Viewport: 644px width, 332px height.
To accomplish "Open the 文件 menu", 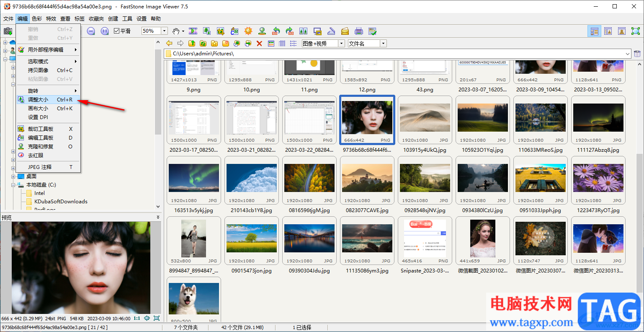I will point(8,18).
